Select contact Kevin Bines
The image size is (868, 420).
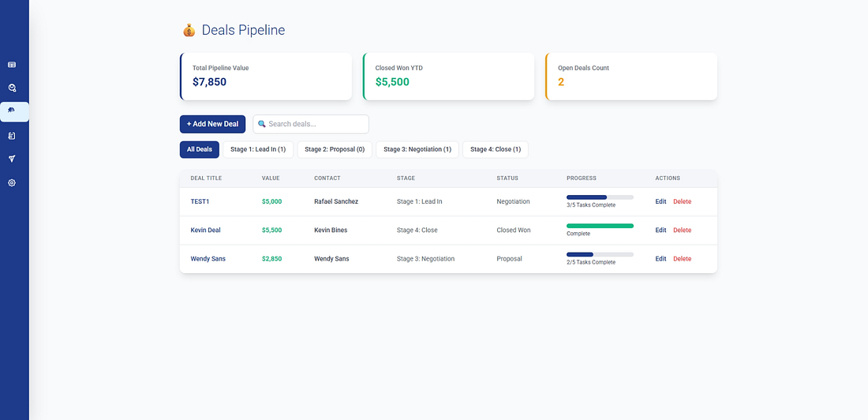coord(331,230)
